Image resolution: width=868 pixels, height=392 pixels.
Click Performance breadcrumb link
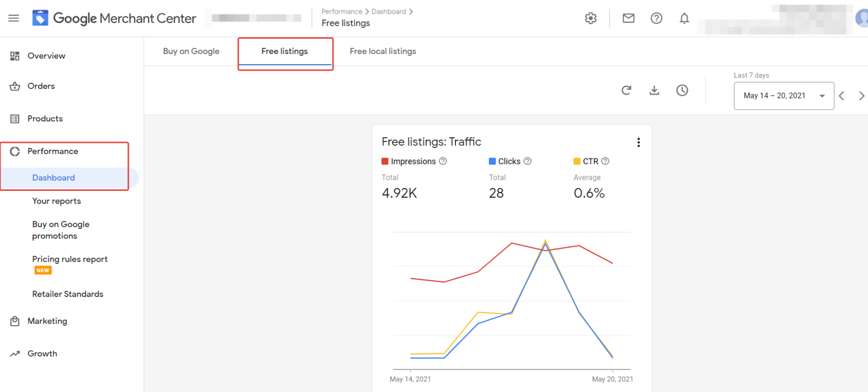click(x=342, y=11)
